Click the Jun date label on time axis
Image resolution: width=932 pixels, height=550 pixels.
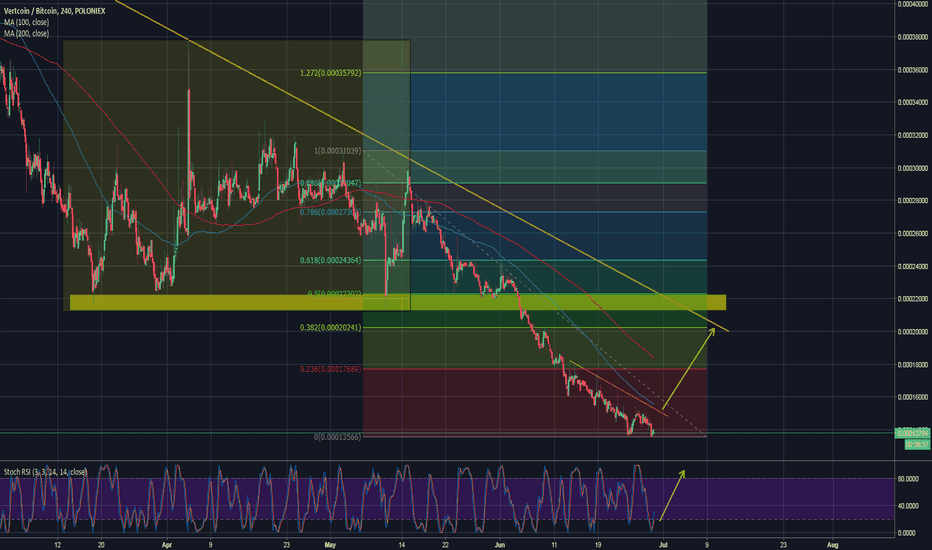click(499, 545)
